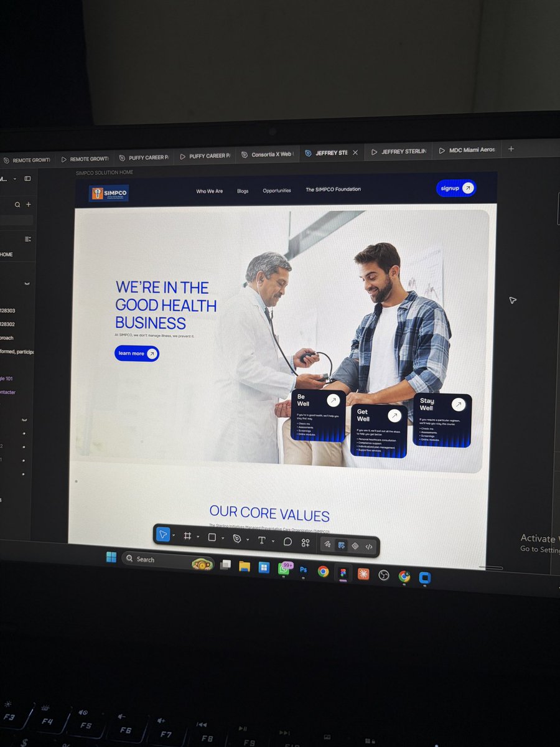Click the signup button in design
Screen dimensions: 560x747
point(456,188)
